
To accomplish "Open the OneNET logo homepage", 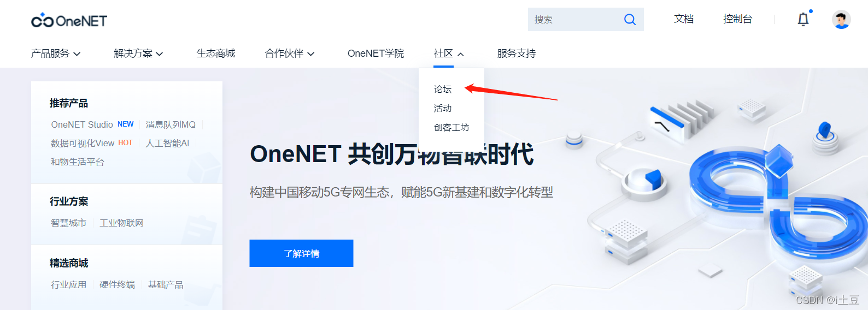I will tap(69, 21).
